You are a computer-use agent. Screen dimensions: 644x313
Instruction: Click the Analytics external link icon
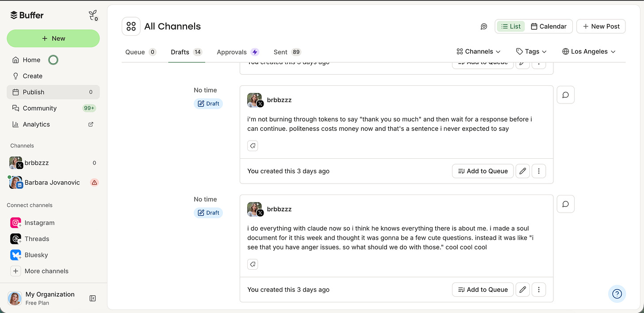pos(91,124)
